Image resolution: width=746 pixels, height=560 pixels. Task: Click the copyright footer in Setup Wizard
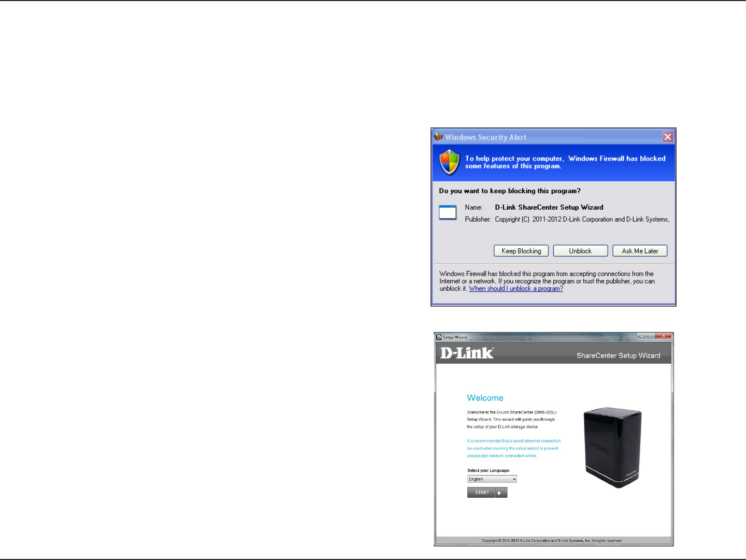pyautogui.click(x=552, y=540)
